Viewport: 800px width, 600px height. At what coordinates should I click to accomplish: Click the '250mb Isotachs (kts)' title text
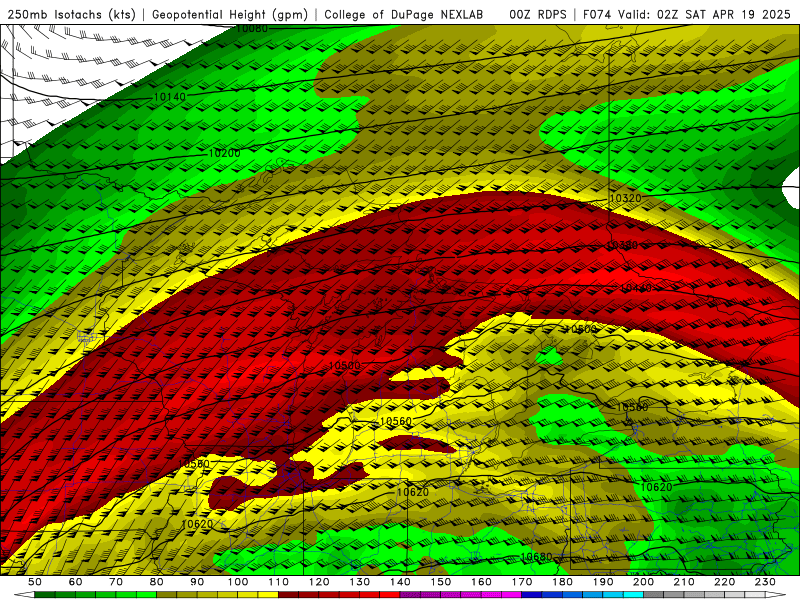pyautogui.click(x=71, y=14)
